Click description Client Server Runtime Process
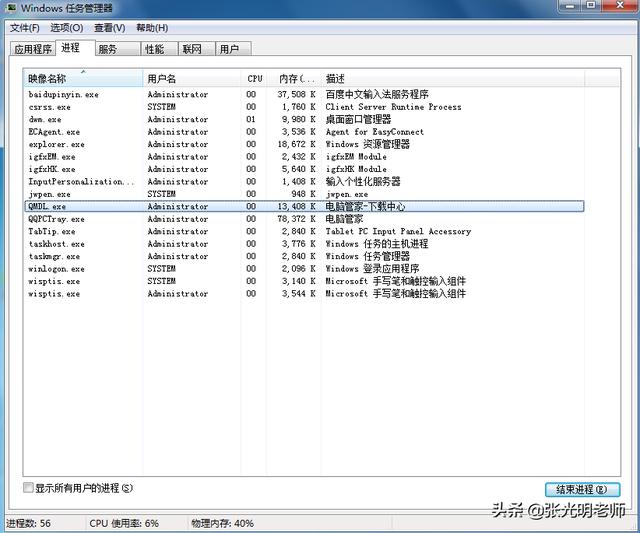Image resolution: width=640 pixels, height=533 pixels. click(393, 107)
